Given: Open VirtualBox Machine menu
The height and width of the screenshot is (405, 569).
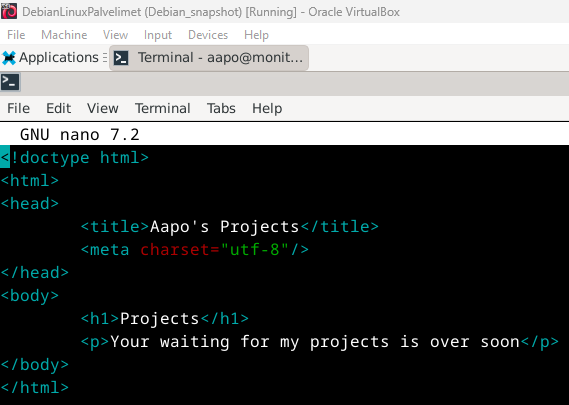Looking at the screenshot, I should pyautogui.click(x=64, y=35).
